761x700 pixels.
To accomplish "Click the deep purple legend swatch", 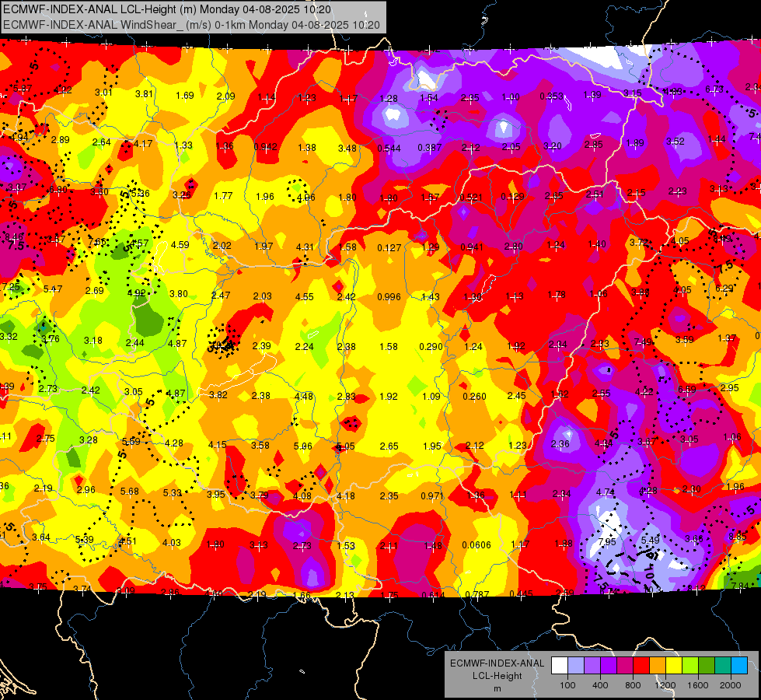I will 609,665.
